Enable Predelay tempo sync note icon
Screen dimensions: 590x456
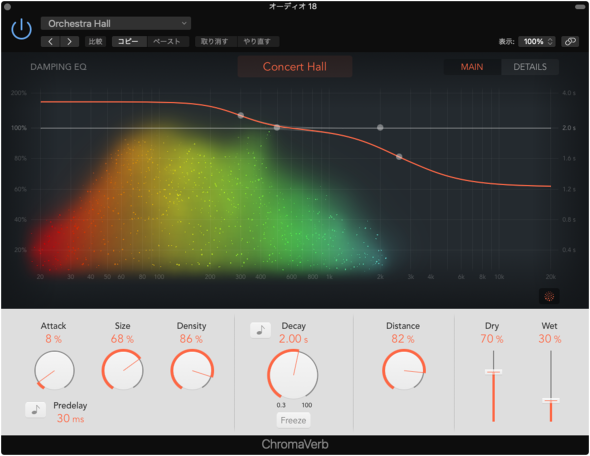tap(35, 409)
